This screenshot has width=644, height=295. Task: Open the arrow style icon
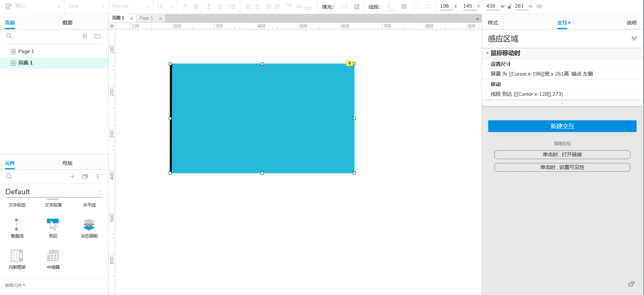click(x=428, y=6)
